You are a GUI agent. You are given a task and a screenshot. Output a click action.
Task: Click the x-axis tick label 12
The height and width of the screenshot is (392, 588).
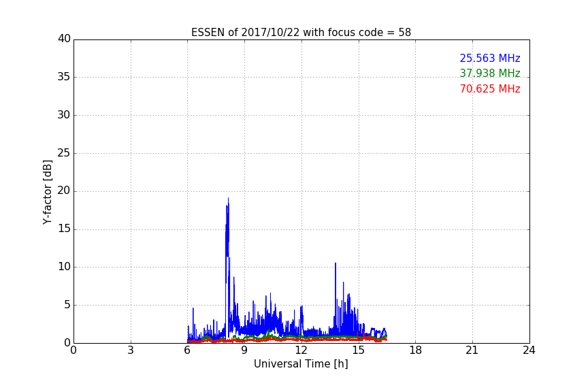click(x=301, y=350)
